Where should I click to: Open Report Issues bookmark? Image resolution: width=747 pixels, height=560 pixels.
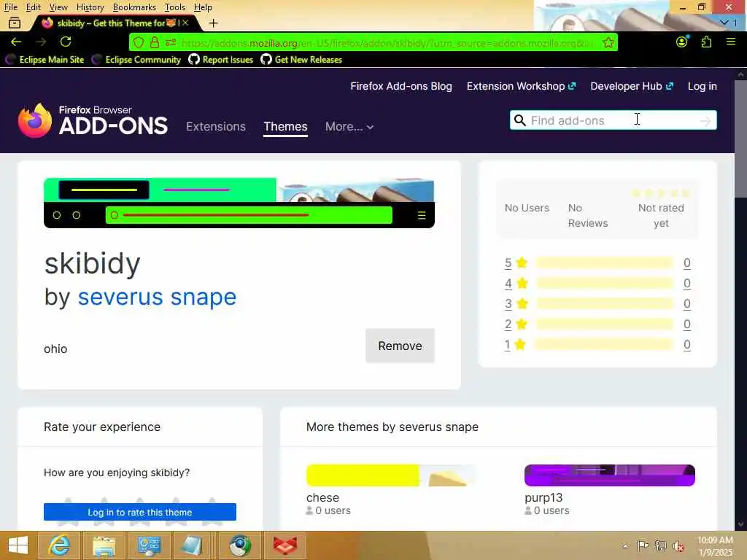[x=220, y=60]
